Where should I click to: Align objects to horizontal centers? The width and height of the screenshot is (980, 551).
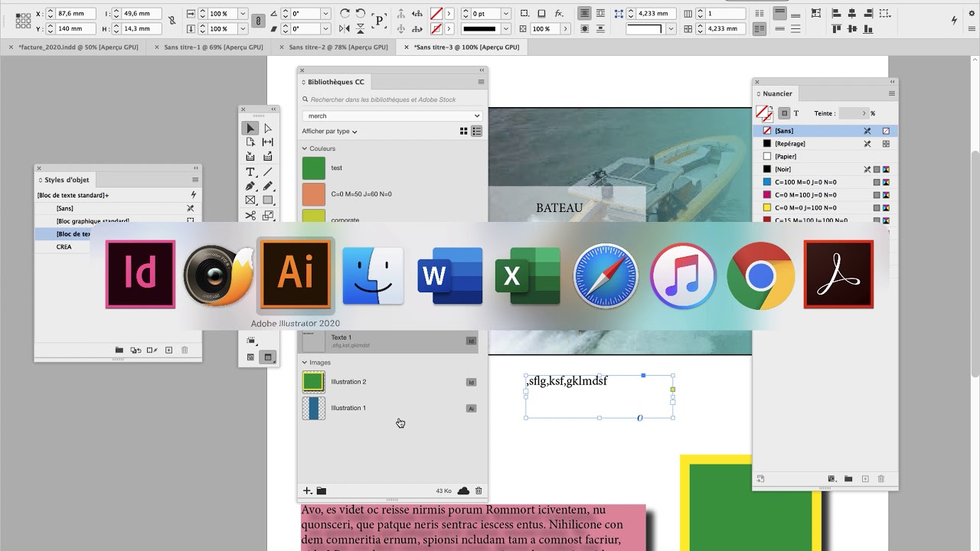tap(852, 13)
